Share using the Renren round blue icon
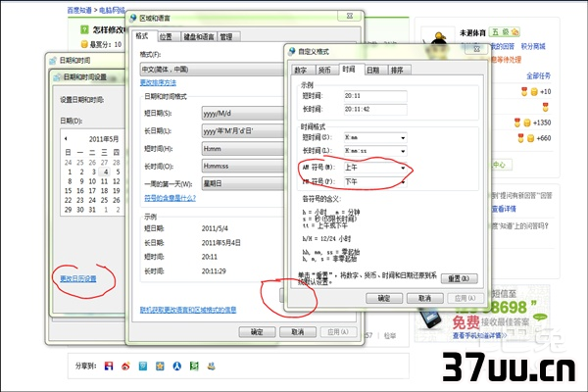The width and height of the screenshot is (588, 392). click(177, 366)
